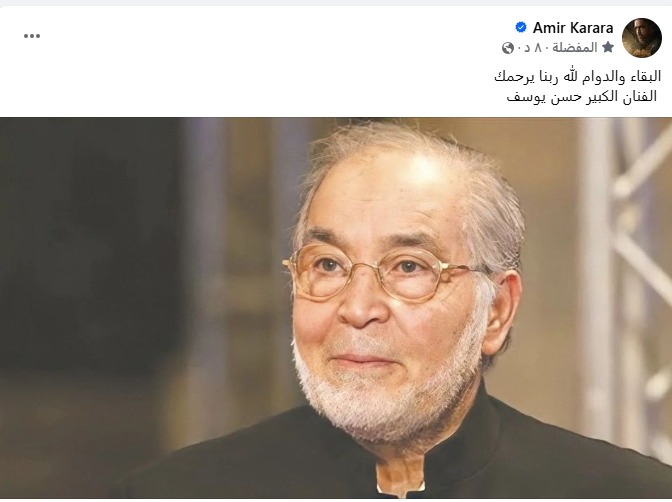Viewport: 672px width, 502px height.
Task: Open the three-dot post options menu
Action: point(32,36)
